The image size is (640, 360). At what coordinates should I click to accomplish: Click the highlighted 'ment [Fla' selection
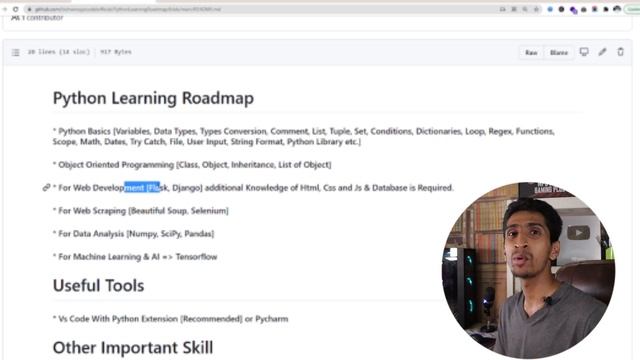pos(142,187)
